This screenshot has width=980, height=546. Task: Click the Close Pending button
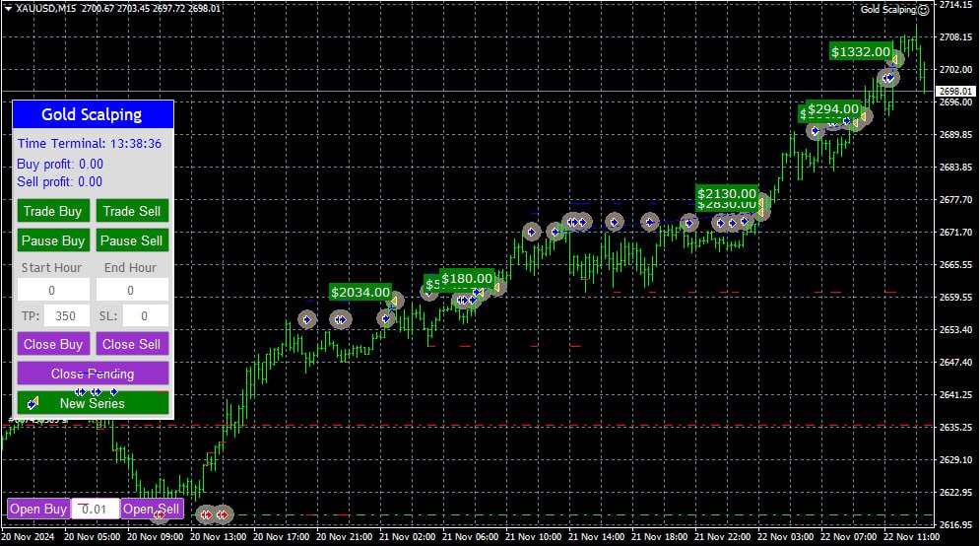93,374
